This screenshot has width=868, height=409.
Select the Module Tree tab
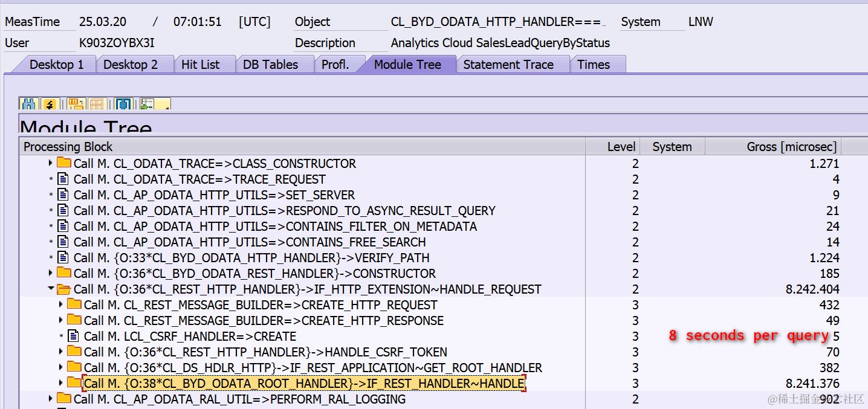tap(407, 65)
